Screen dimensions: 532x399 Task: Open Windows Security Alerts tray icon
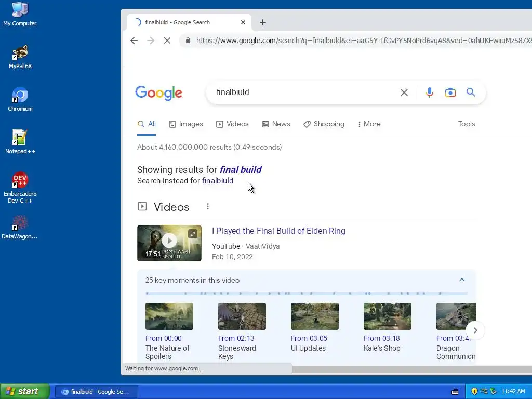[x=474, y=391]
